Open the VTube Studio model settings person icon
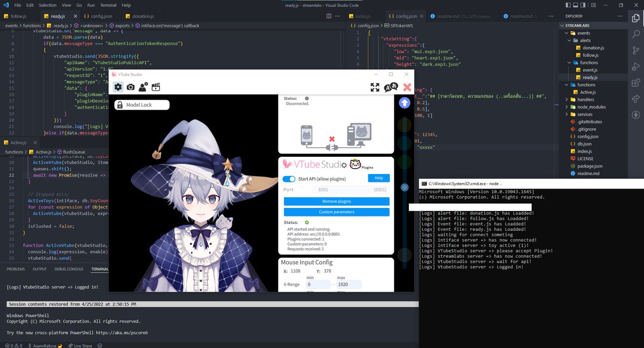 (x=143, y=86)
